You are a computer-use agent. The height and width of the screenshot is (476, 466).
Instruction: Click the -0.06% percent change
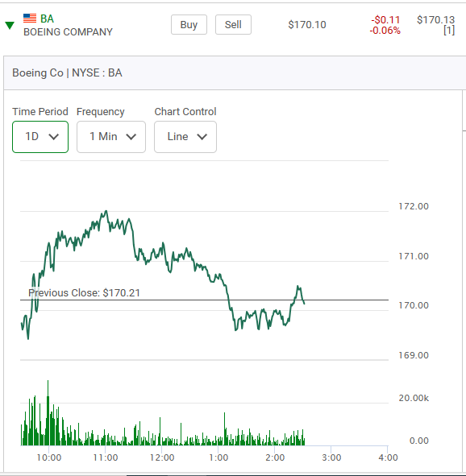tap(385, 31)
